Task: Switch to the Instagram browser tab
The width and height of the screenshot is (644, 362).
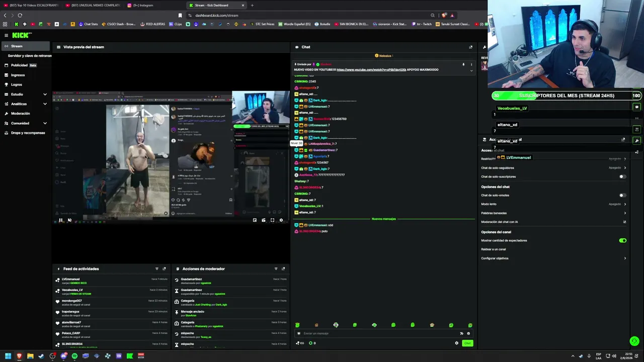Action: coord(154,5)
